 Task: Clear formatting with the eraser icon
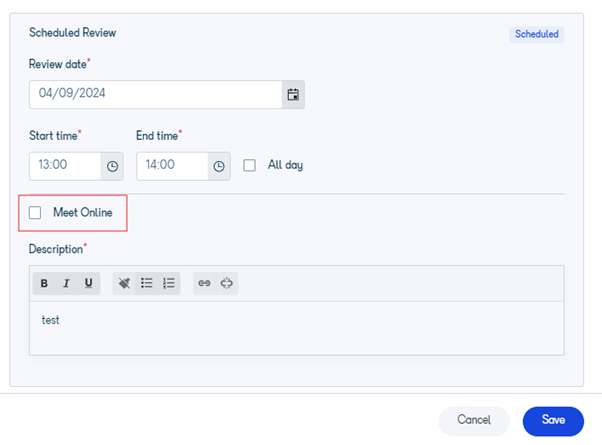click(x=124, y=283)
